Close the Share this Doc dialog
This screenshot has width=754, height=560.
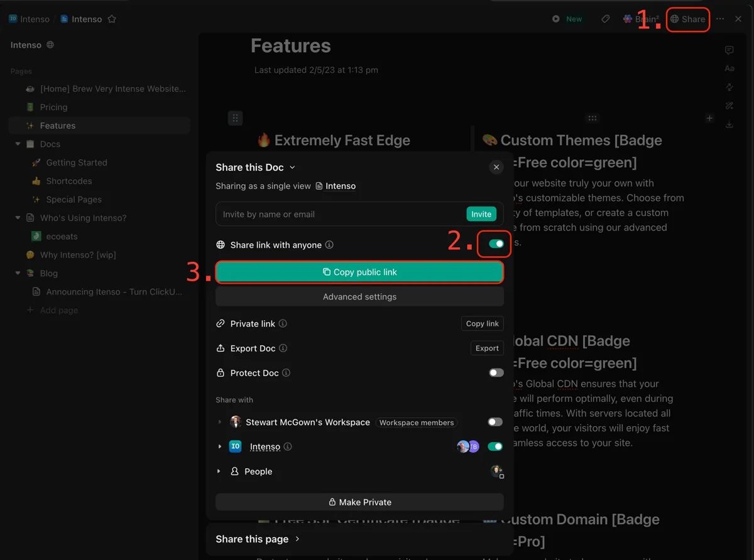tap(496, 167)
